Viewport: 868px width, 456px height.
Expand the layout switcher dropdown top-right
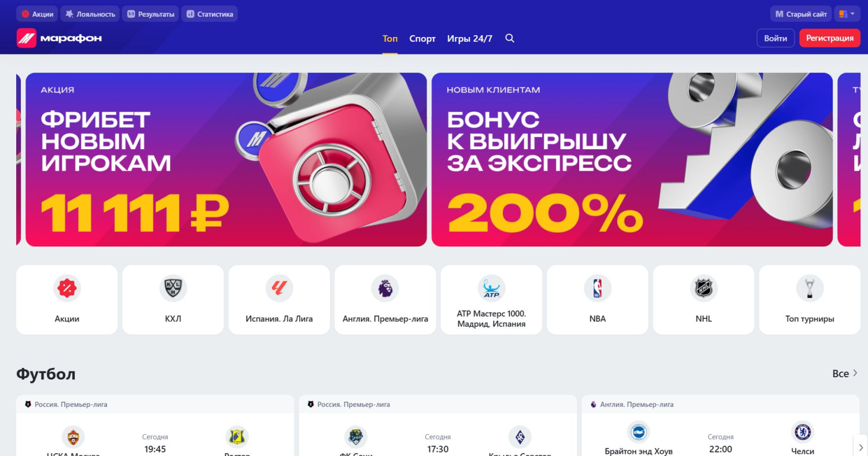point(847,14)
